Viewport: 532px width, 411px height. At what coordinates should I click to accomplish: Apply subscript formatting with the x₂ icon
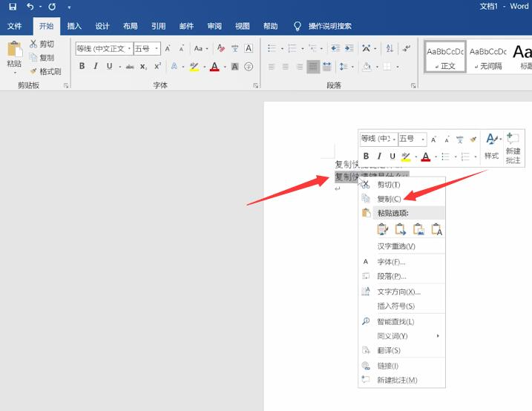coord(144,67)
